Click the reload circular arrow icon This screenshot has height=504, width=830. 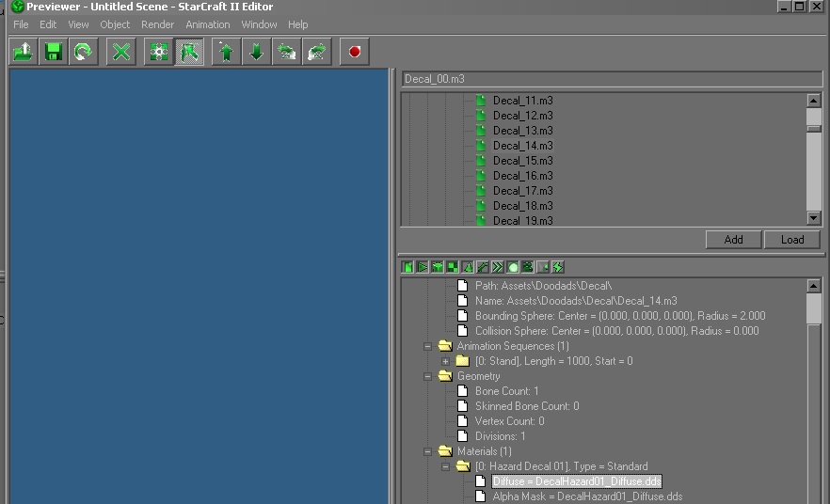83,52
